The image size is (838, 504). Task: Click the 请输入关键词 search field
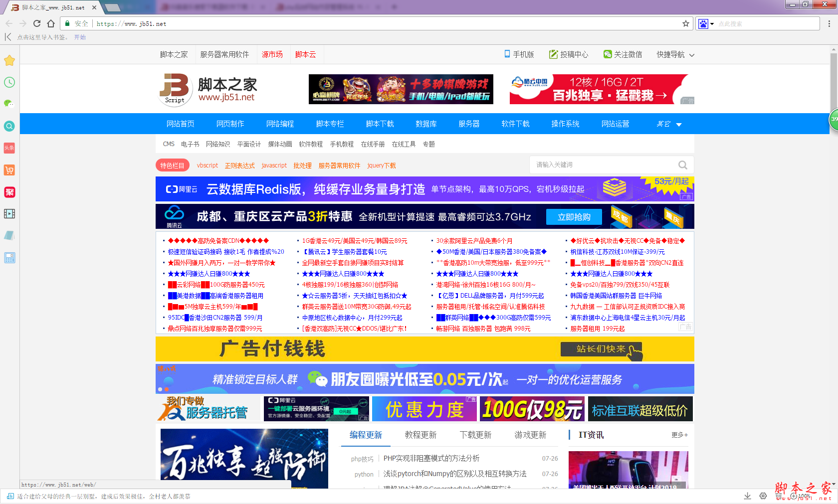pos(604,165)
